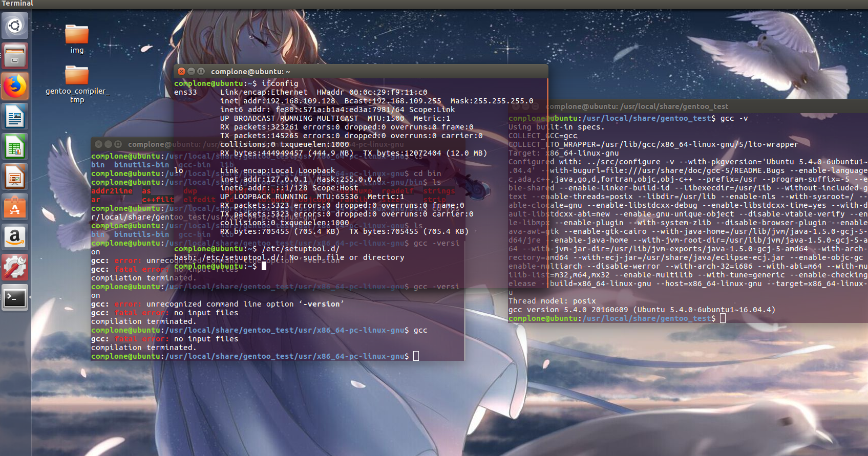Click bottom 'compilation terminated.' line in left terminal
Image resolution: width=868 pixels, height=456 pixels.
(x=144, y=348)
